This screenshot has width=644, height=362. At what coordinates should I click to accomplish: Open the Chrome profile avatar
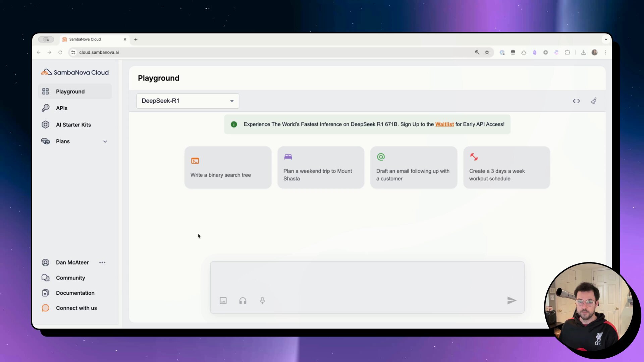pyautogui.click(x=594, y=52)
